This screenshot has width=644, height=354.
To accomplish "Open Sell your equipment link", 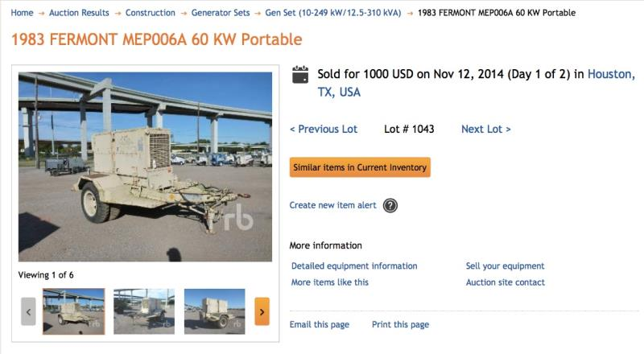I will click(x=505, y=265).
